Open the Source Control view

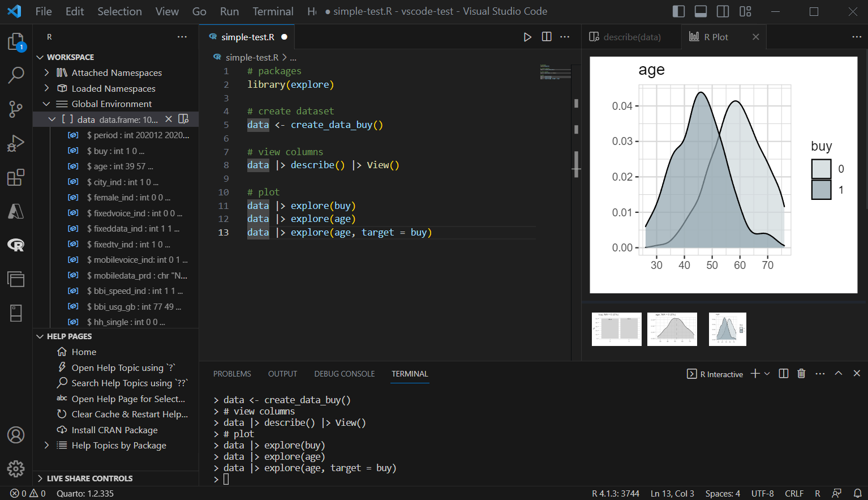16,109
